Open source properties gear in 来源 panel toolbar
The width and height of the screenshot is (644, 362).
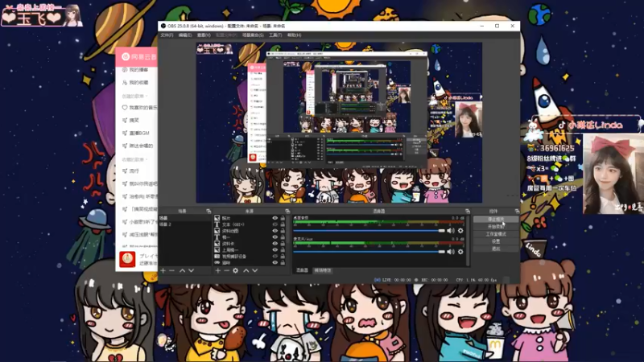[x=235, y=271]
